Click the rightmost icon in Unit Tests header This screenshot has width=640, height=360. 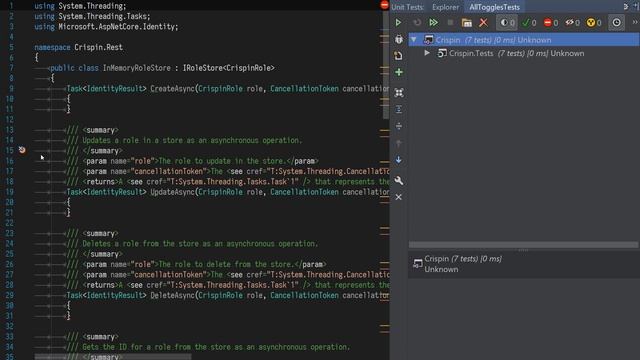(x=636, y=7)
